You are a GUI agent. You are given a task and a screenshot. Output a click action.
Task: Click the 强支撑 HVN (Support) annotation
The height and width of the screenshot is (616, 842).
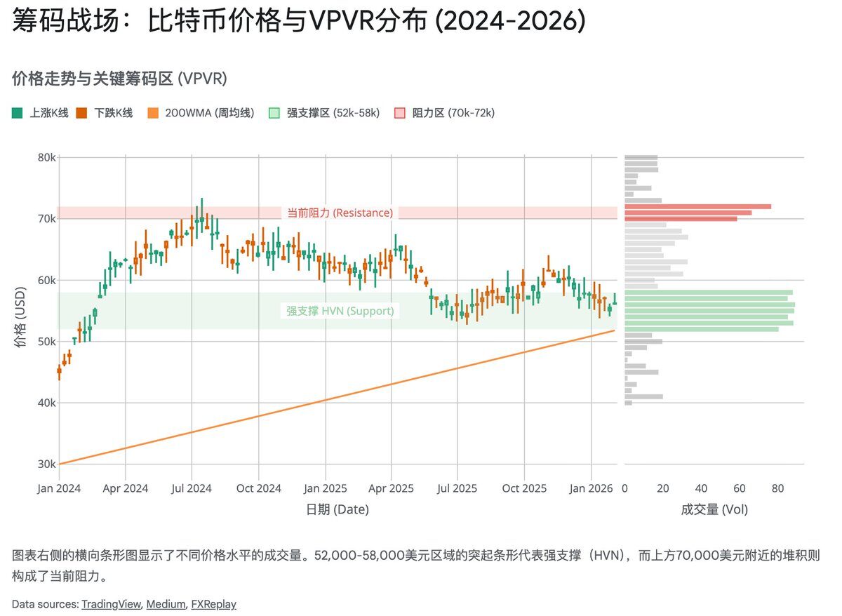point(339,311)
